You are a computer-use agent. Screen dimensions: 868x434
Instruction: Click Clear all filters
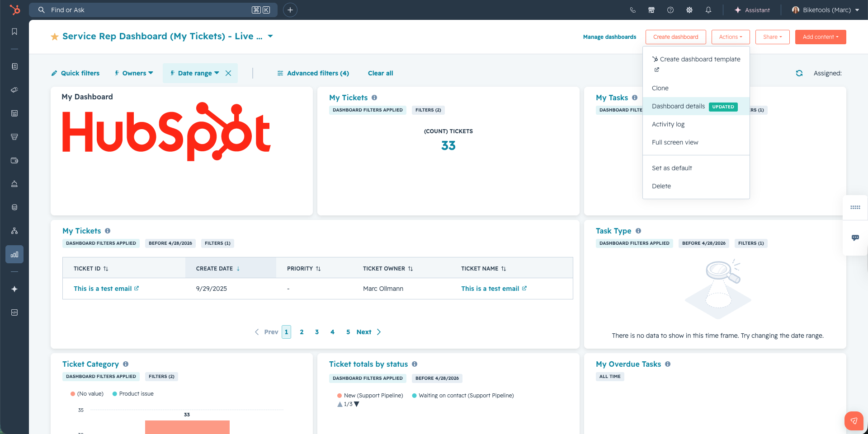pyautogui.click(x=381, y=73)
